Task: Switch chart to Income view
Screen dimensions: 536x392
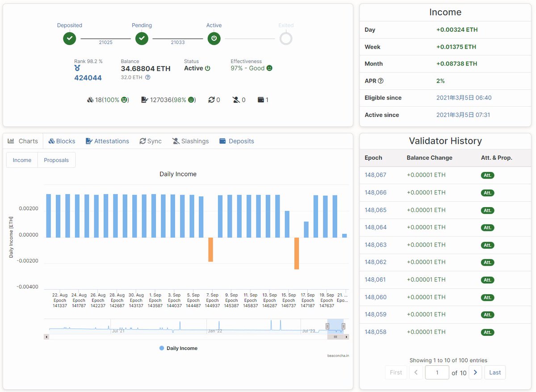Action: click(x=22, y=160)
